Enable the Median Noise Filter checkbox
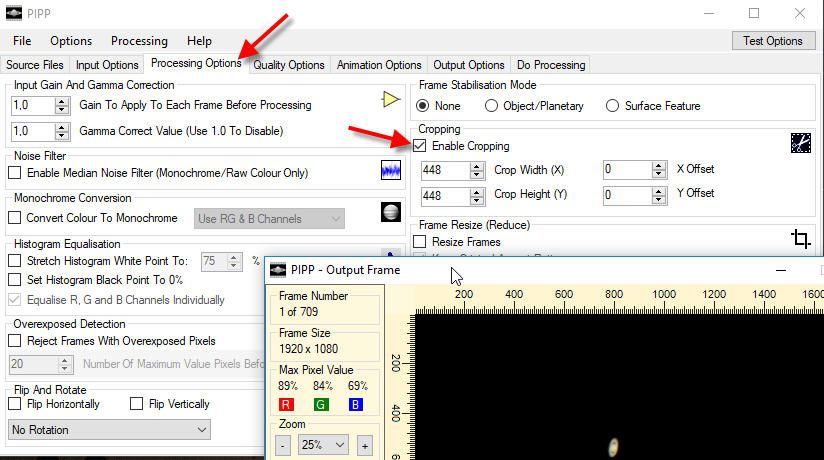 (x=15, y=173)
